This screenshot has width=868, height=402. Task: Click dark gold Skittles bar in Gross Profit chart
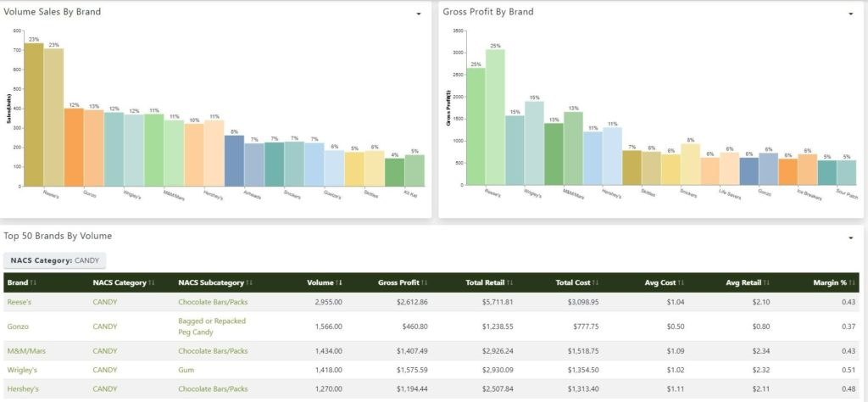pyautogui.click(x=632, y=168)
